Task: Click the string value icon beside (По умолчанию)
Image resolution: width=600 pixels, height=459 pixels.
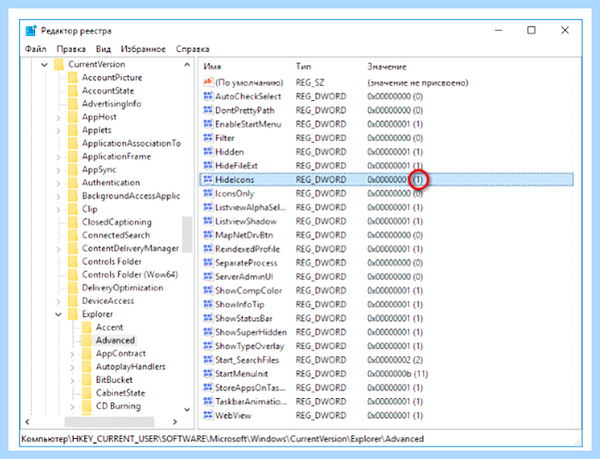Action: coord(208,82)
